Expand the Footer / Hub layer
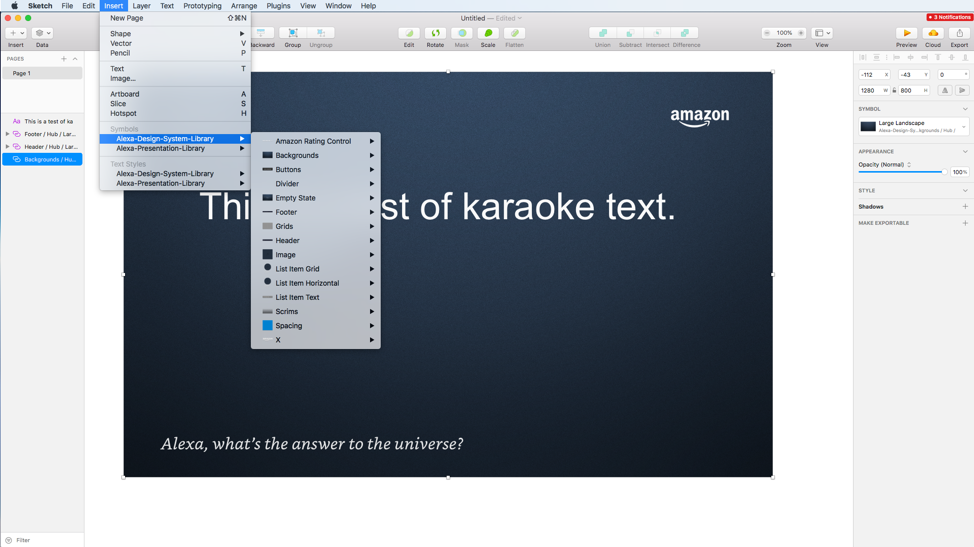Viewport: 974px width, 547px height. coord(7,134)
